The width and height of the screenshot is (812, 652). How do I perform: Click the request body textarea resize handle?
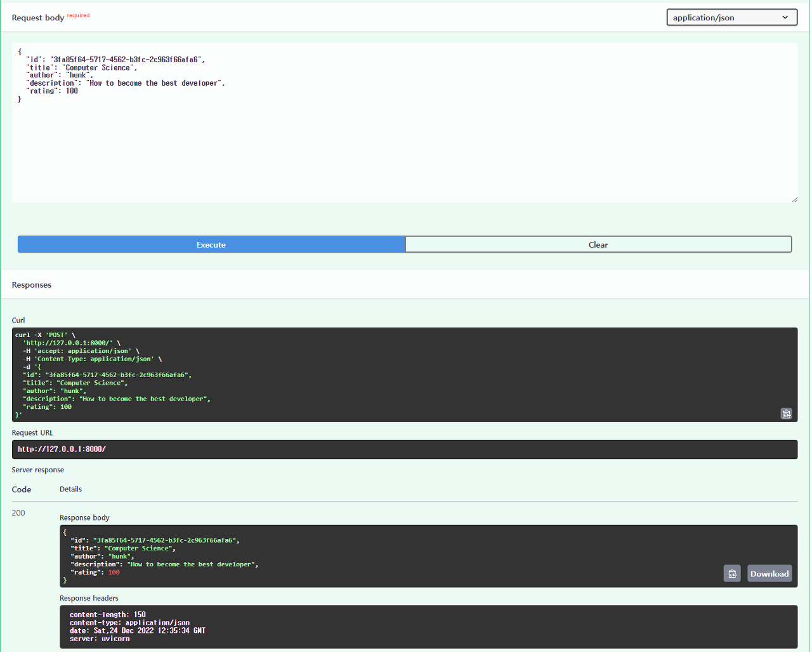[794, 199]
